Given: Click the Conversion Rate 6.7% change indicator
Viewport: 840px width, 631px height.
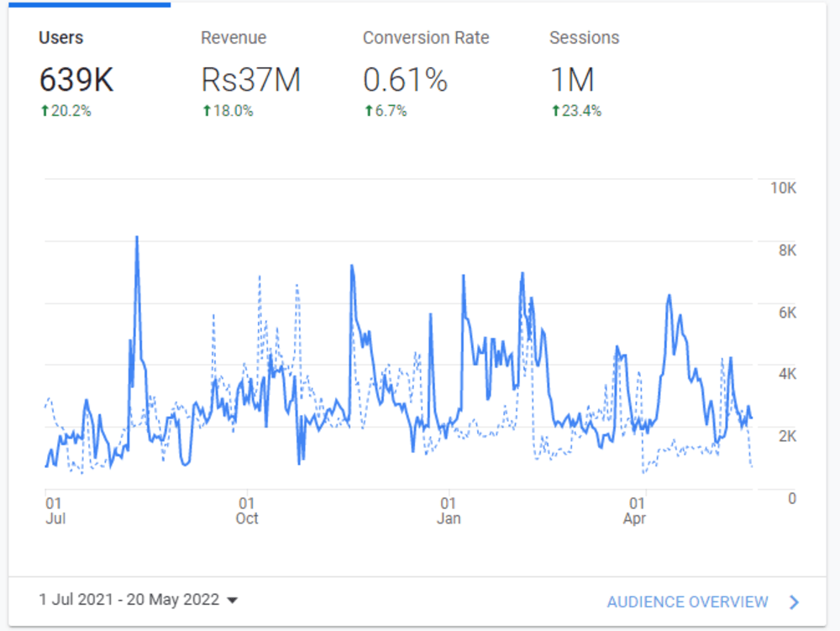Looking at the screenshot, I should tap(386, 111).
